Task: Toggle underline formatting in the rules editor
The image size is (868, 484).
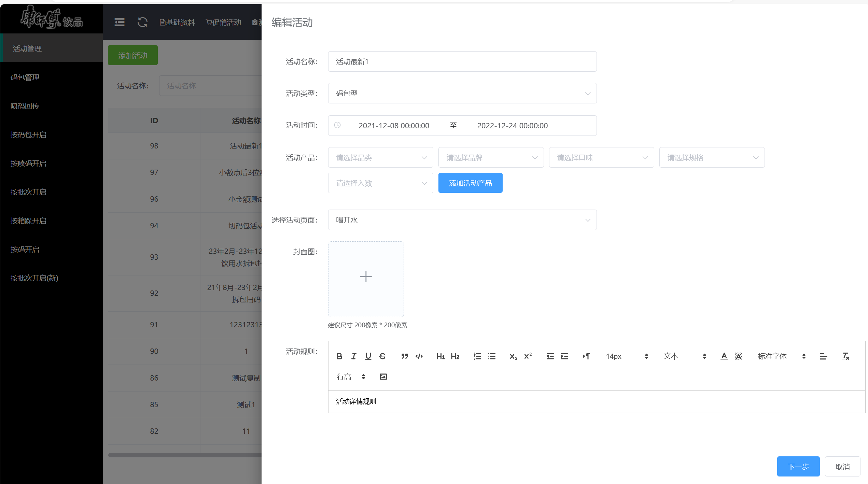Action: tap(368, 356)
